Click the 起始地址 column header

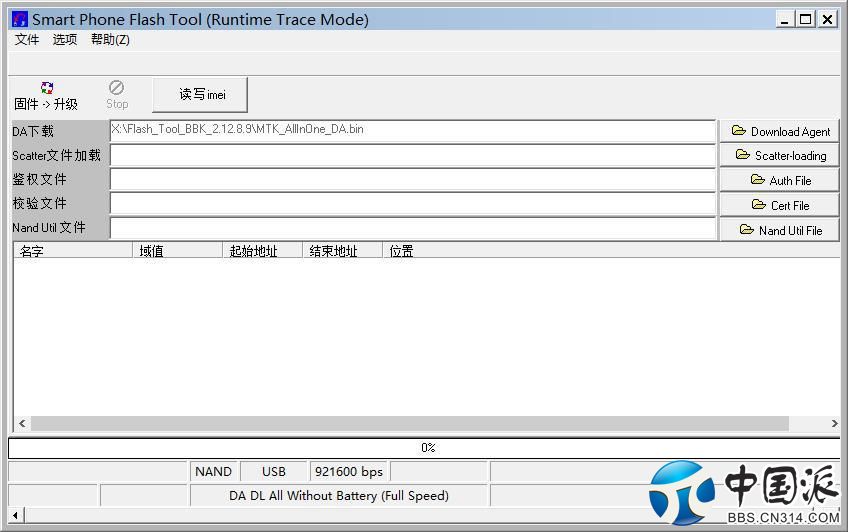(262, 250)
